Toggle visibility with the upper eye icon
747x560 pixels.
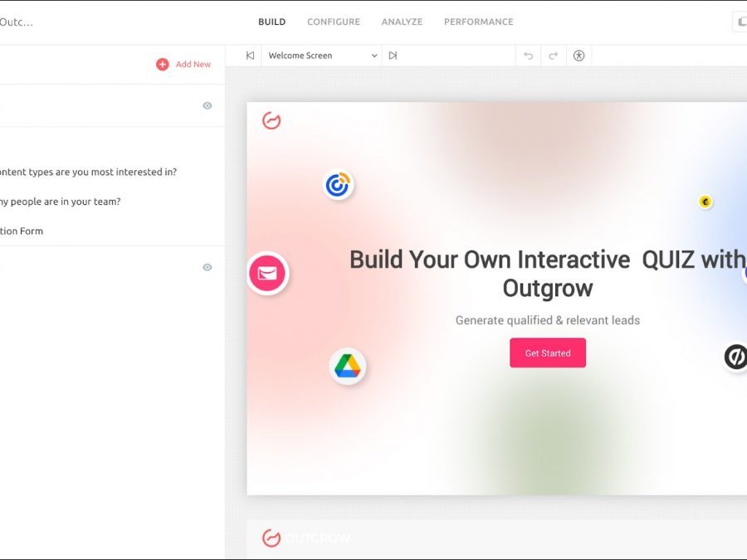[207, 105]
